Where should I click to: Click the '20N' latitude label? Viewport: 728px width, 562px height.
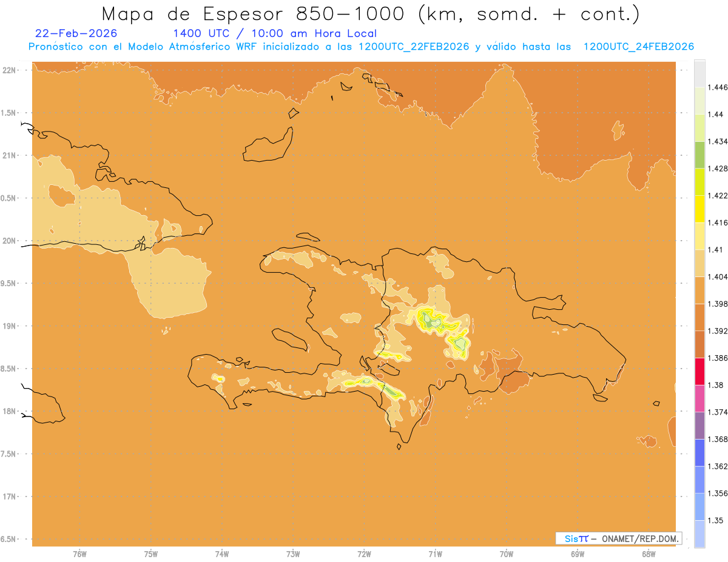[x=10, y=241]
